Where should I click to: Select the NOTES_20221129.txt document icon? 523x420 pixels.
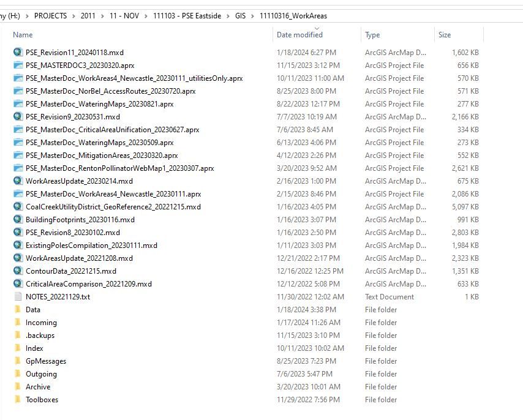pyautogui.click(x=18, y=296)
